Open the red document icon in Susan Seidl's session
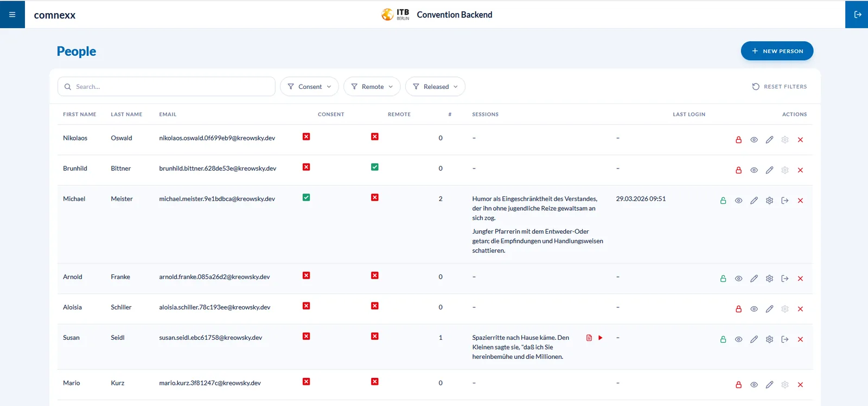 pos(589,338)
